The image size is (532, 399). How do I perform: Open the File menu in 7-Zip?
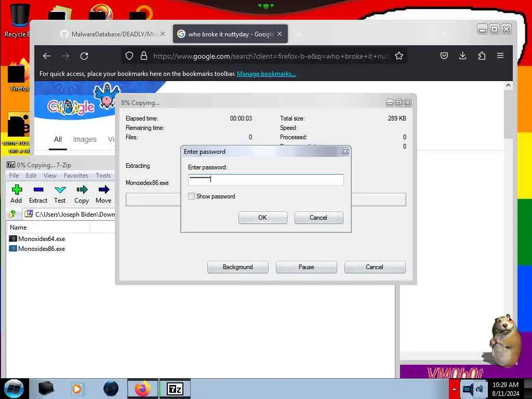[x=14, y=176]
